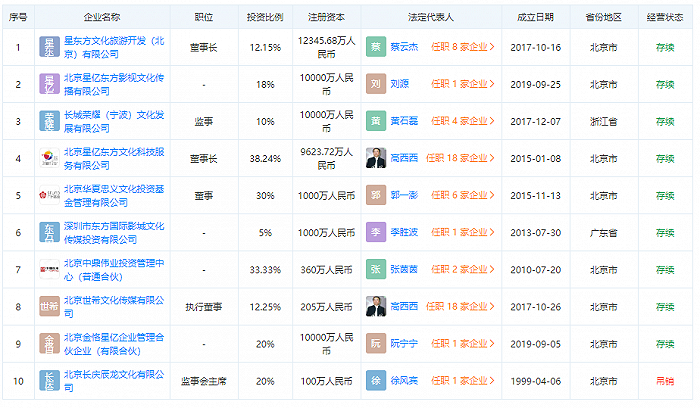
Task: Open 深圳市东方国际影城文化传媒投资有限公司 link
Action: 114,233
